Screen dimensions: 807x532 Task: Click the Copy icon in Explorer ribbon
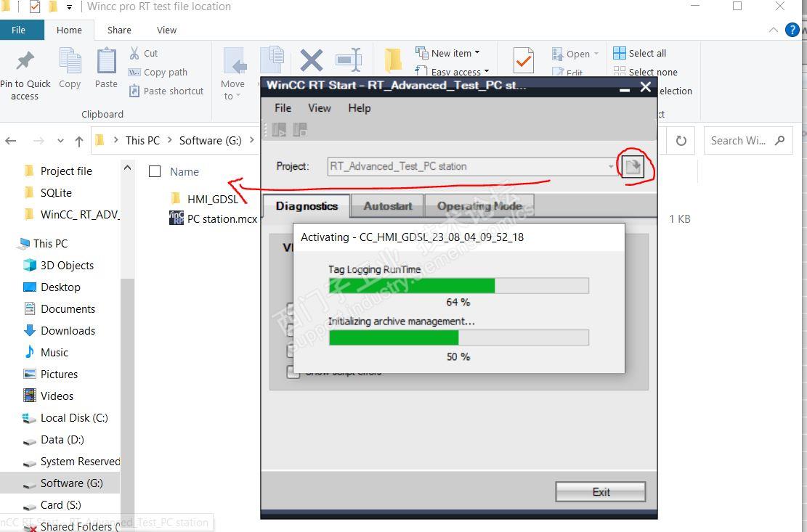70,61
